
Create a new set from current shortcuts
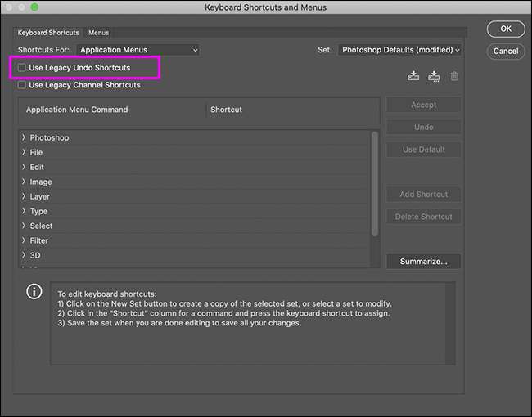click(434, 76)
